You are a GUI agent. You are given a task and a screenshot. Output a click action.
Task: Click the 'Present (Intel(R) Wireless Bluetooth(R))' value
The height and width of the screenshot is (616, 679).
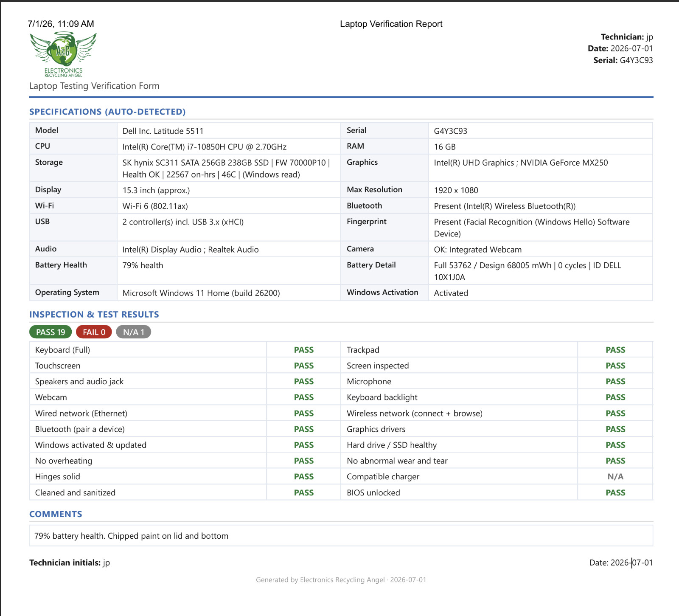point(505,206)
